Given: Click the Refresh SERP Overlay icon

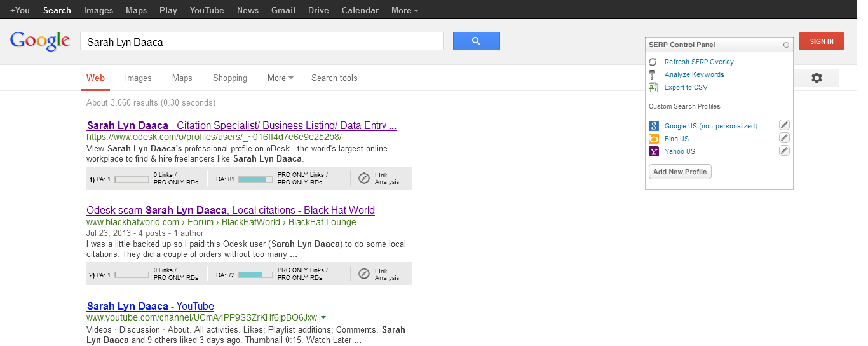Looking at the screenshot, I should point(653,62).
